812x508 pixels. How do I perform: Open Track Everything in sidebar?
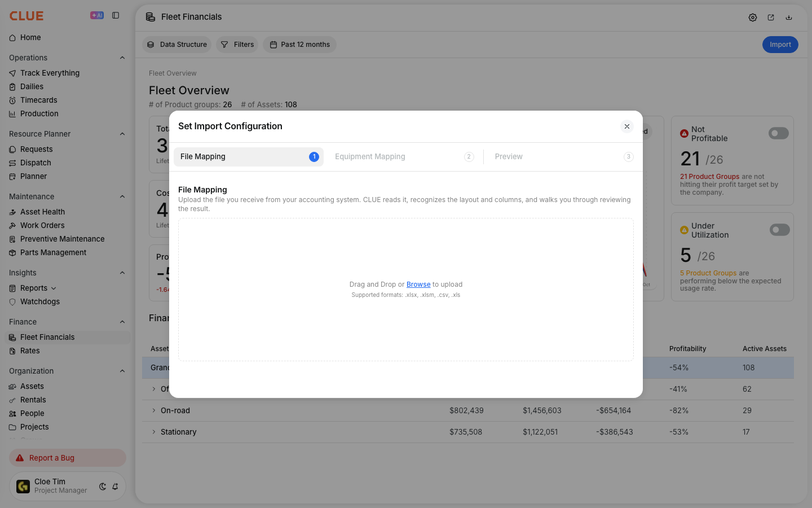(x=50, y=73)
